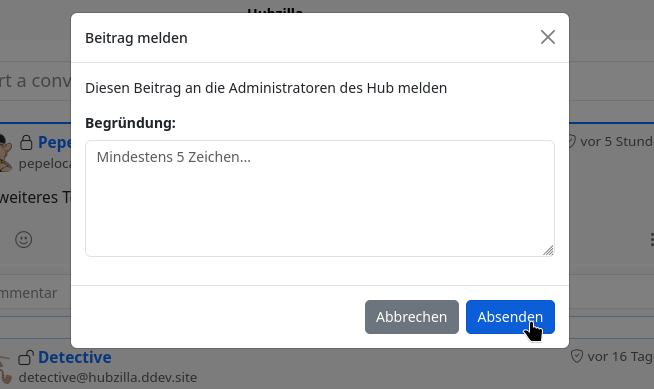Click the open lock icon beside Detective

[x=26, y=357]
